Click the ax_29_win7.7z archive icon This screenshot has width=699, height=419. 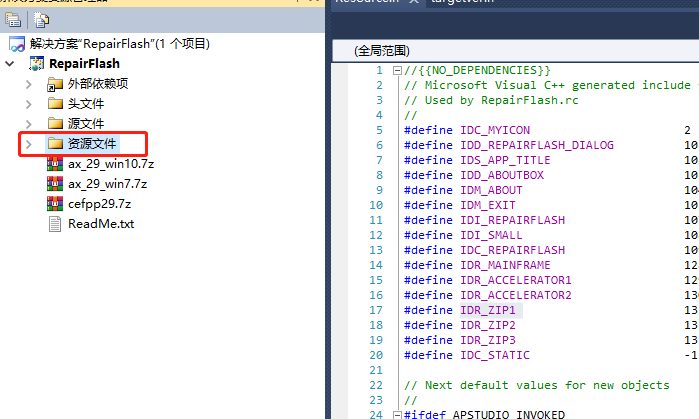pyautogui.click(x=55, y=184)
